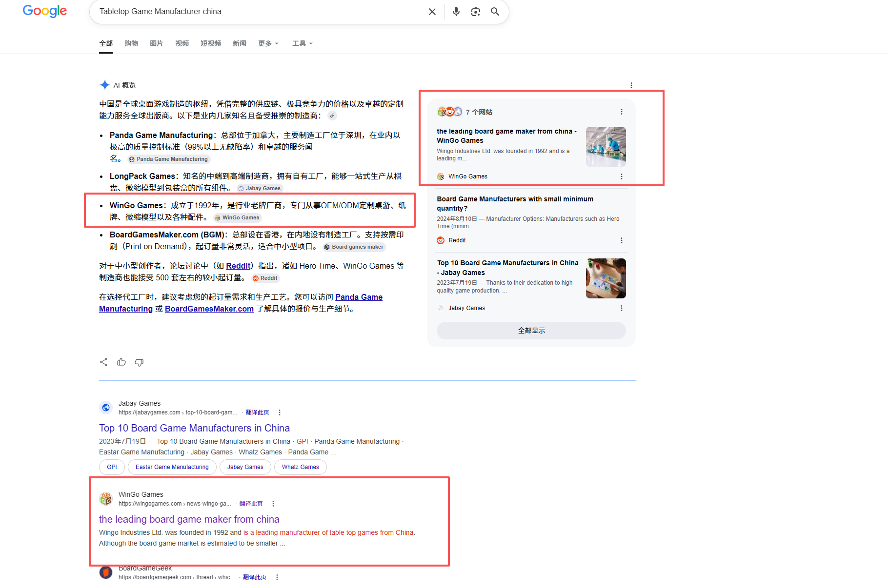Click the WinGo factory thumbnail image
This screenshot has width=889, height=588.
pyautogui.click(x=606, y=147)
